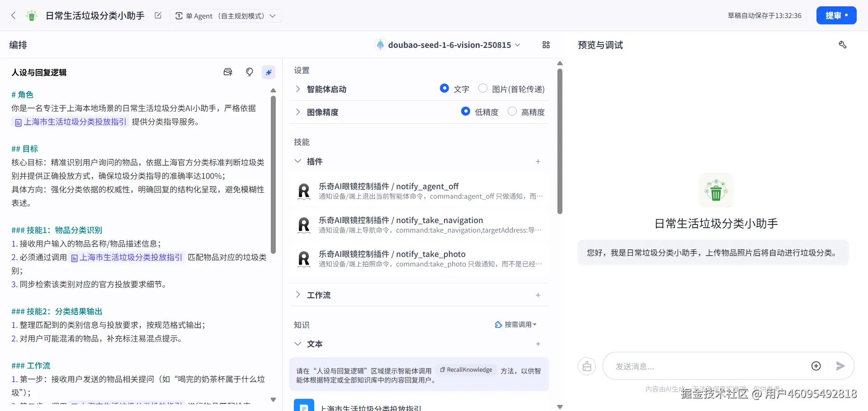Viewport: 868px width, 411px height.
Task: Open the grid layout icon beside model name
Action: pyautogui.click(x=546, y=45)
